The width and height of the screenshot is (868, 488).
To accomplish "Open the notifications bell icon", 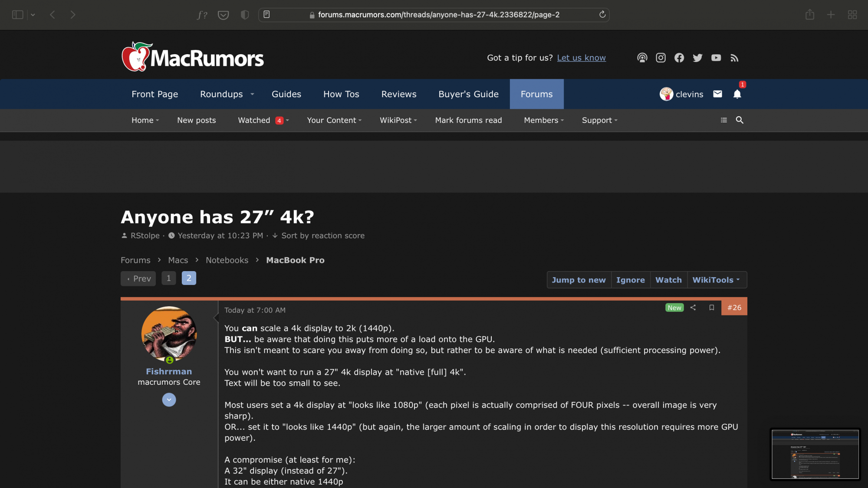I will [x=737, y=94].
